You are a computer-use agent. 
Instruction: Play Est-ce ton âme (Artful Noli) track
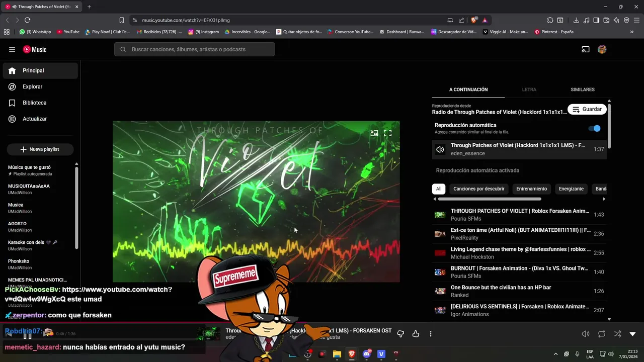point(519,234)
